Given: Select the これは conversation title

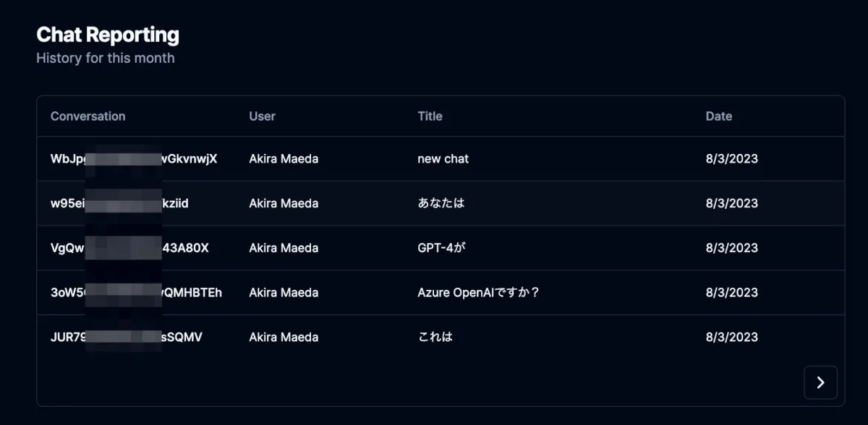Looking at the screenshot, I should click(435, 337).
